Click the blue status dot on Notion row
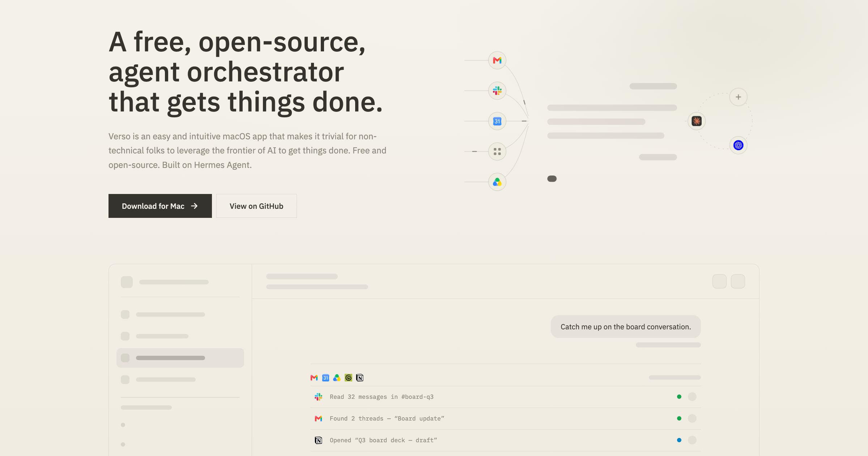Image resolution: width=868 pixels, height=456 pixels. (679, 440)
